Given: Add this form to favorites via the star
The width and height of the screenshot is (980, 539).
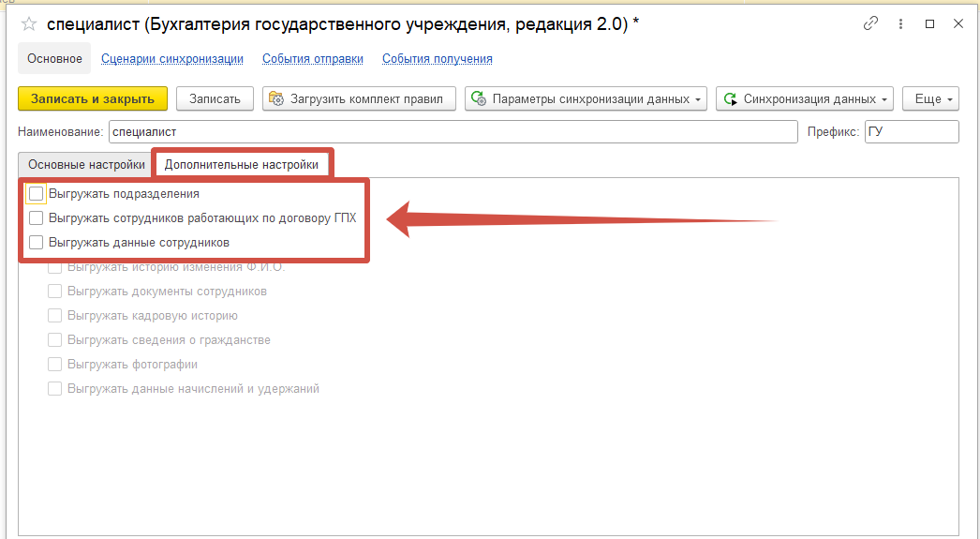Looking at the screenshot, I should [29, 24].
